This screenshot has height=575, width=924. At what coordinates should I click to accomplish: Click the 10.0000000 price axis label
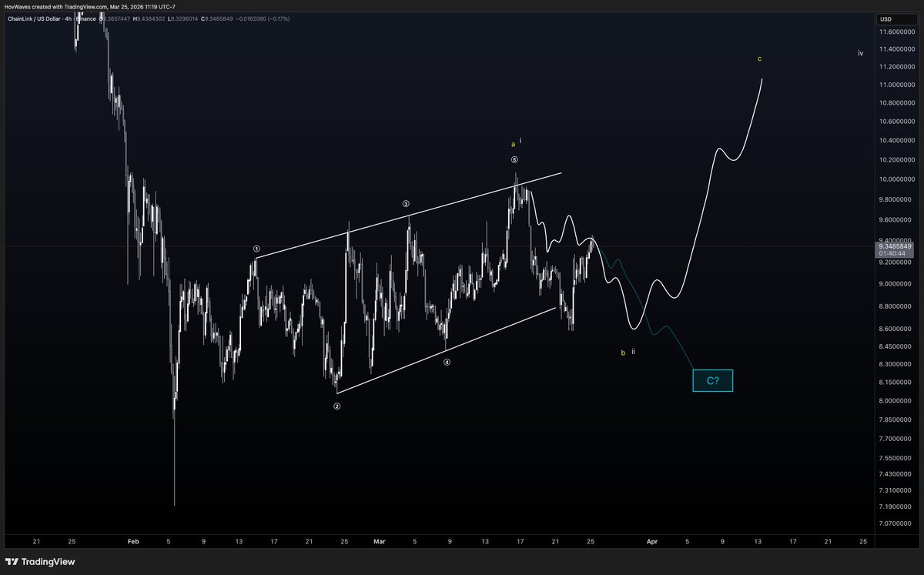click(896, 179)
